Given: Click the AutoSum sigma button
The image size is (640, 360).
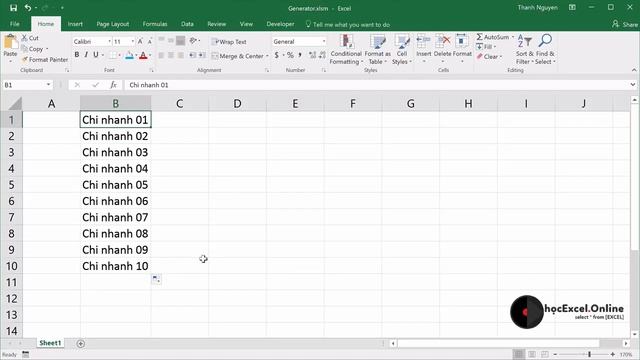Looking at the screenshot, I should [x=493, y=37].
